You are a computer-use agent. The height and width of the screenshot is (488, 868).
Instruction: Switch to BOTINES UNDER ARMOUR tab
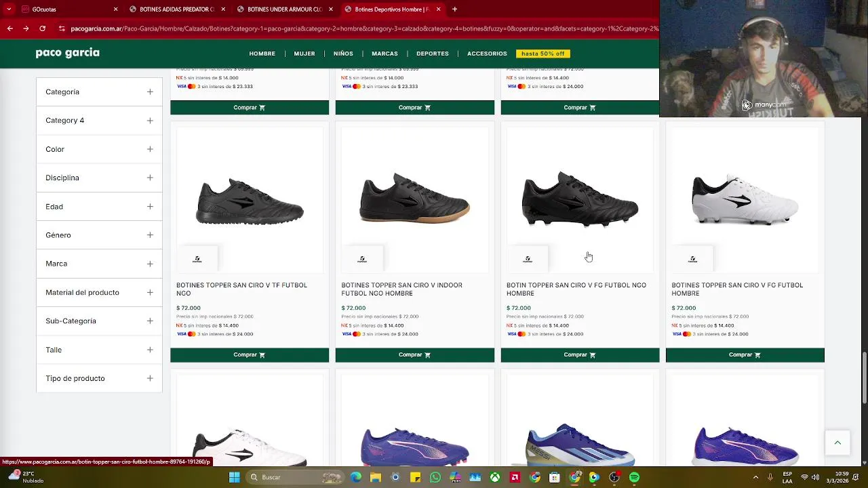click(x=284, y=9)
